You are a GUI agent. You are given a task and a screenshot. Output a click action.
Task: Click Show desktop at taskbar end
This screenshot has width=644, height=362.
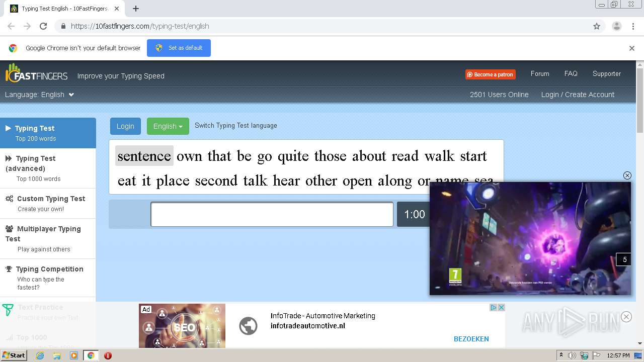[638, 355]
